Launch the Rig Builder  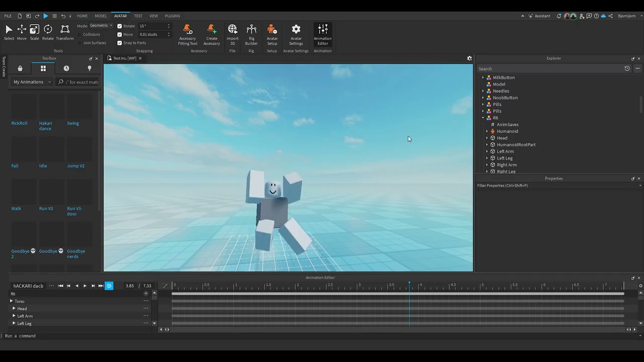252,35
